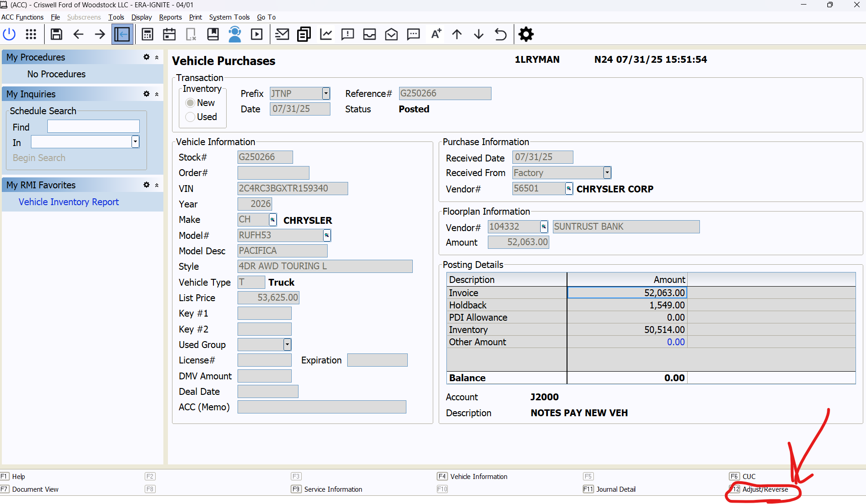Click the power icon in the toolbar
Viewport: 866px width, 504px height.
tap(10, 35)
